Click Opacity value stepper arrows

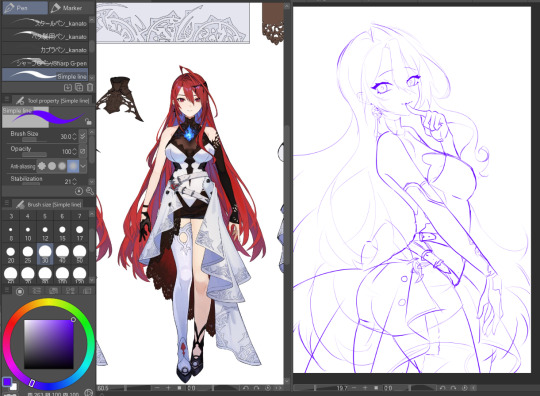tap(75, 151)
